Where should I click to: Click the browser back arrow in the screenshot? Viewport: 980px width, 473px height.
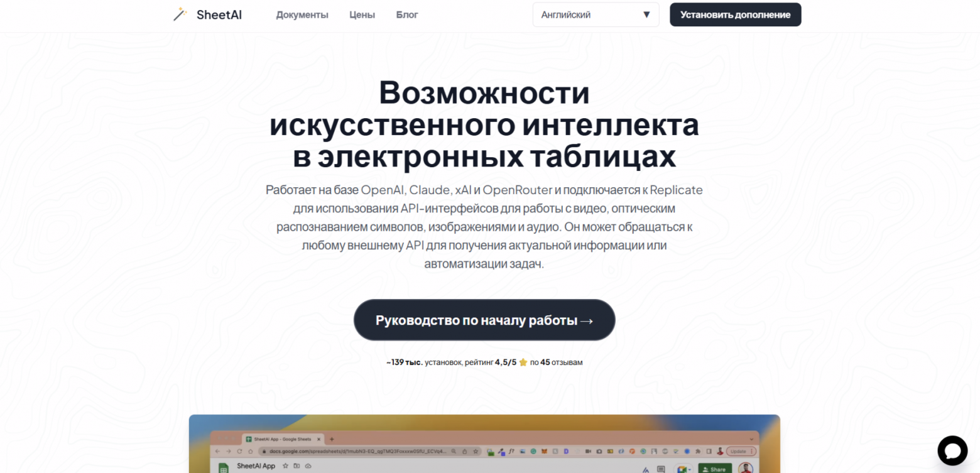tap(218, 451)
